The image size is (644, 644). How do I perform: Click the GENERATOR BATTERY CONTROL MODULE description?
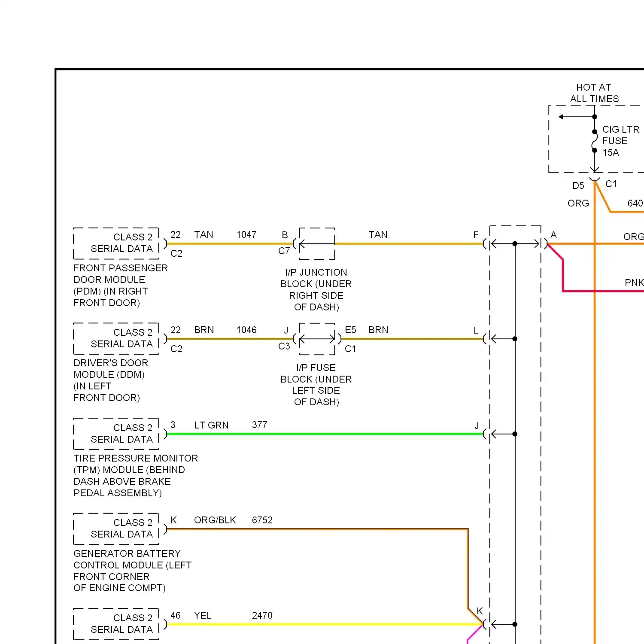click(x=132, y=571)
